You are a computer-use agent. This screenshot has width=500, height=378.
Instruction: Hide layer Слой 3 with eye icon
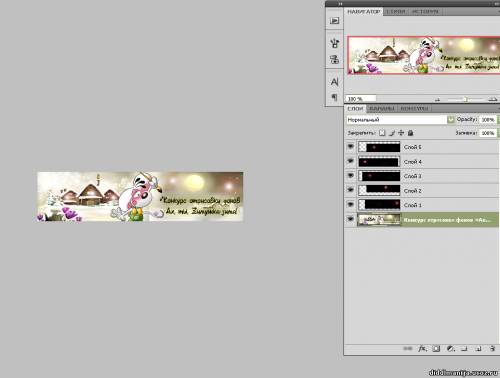pos(350,176)
